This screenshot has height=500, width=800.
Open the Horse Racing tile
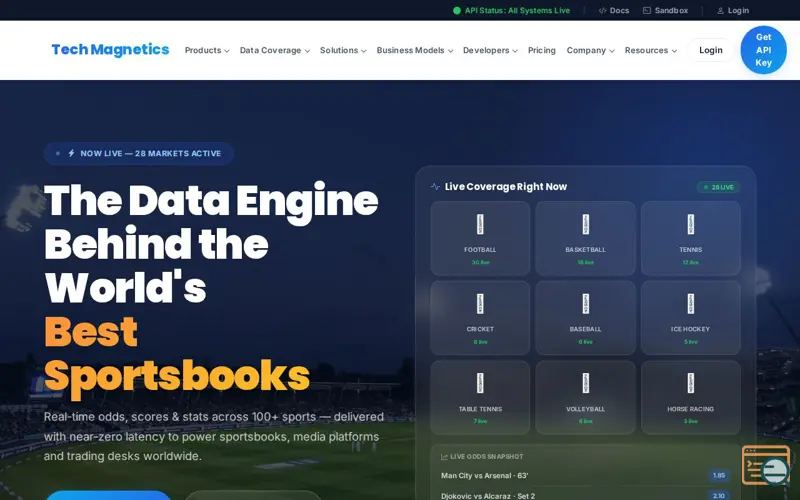click(690, 397)
